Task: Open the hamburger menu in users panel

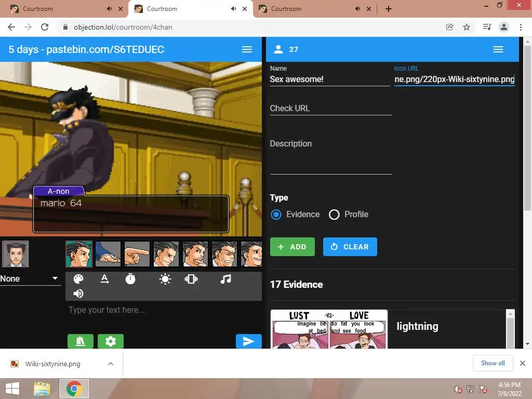Action: tap(498, 49)
